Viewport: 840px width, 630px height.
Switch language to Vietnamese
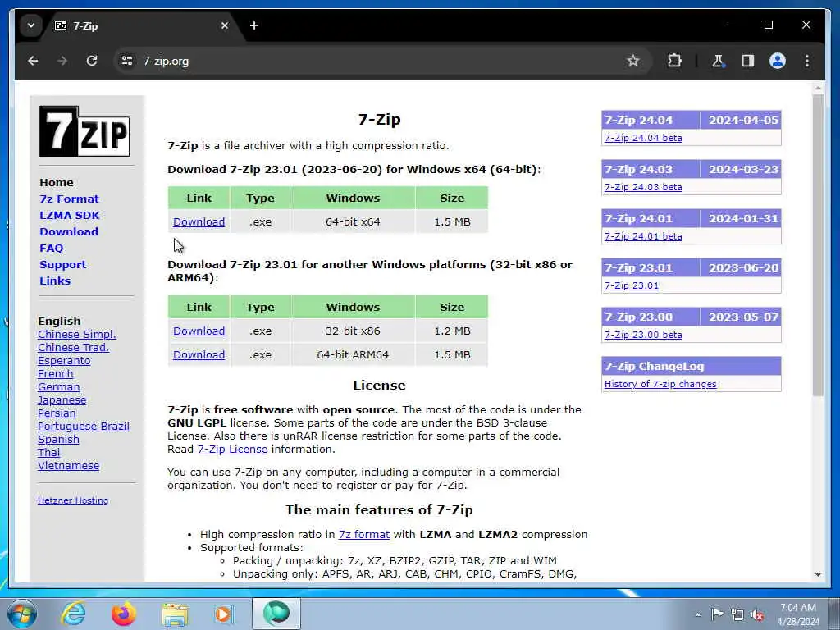(x=69, y=466)
